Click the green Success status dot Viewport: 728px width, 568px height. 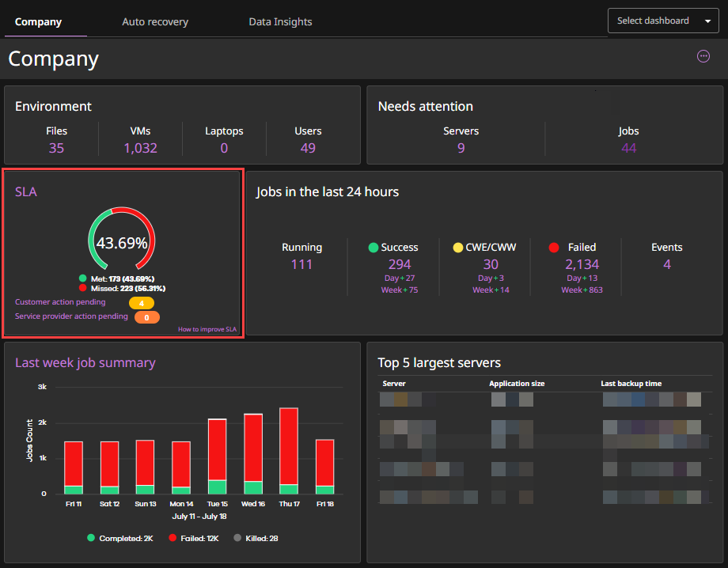click(372, 247)
